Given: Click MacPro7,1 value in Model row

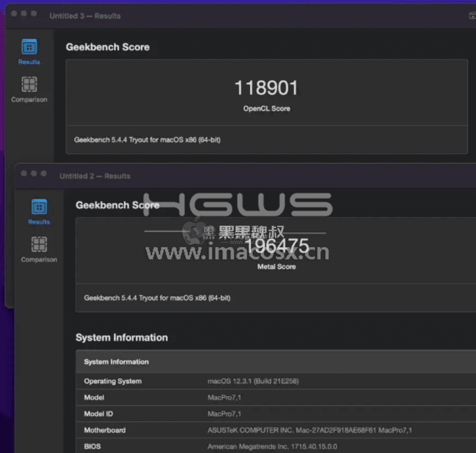Looking at the screenshot, I should click(224, 397).
